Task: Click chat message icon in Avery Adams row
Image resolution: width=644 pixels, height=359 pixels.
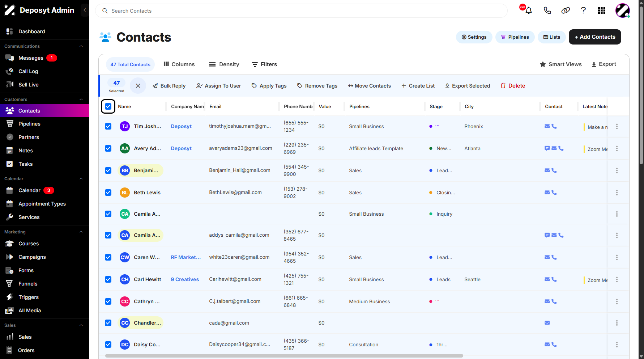Action: point(547,148)
